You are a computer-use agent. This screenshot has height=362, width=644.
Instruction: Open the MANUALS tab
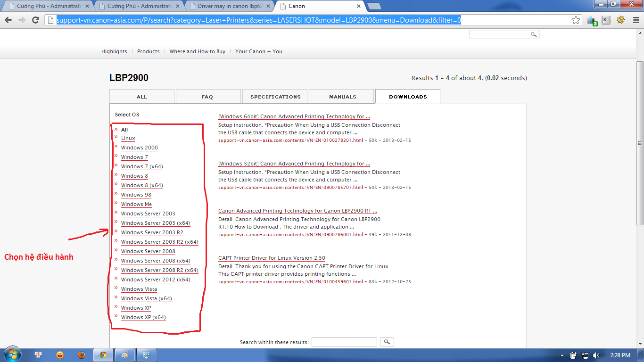pos(342,97)
